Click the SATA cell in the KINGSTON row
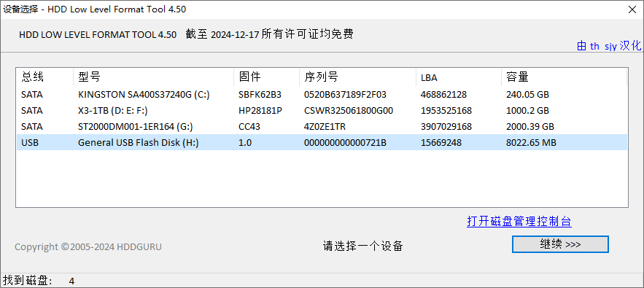This screenshot has width=644, height=288. click(31, 95)
